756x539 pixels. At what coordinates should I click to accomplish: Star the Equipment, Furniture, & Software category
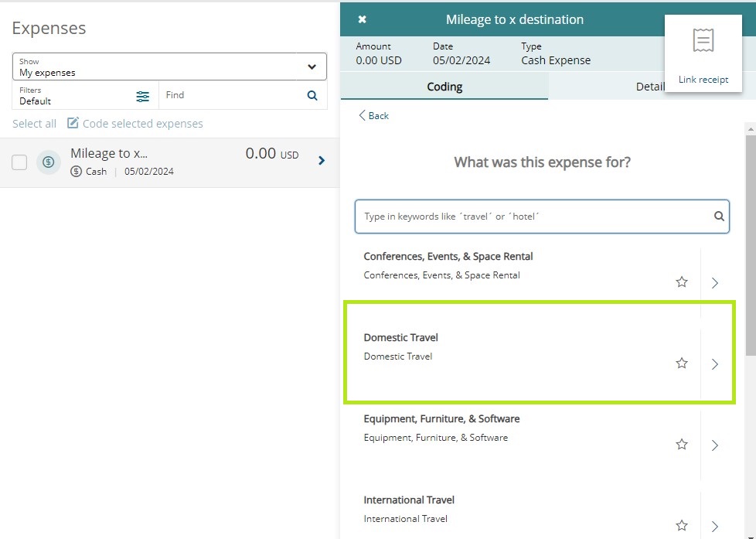(682, 445)
